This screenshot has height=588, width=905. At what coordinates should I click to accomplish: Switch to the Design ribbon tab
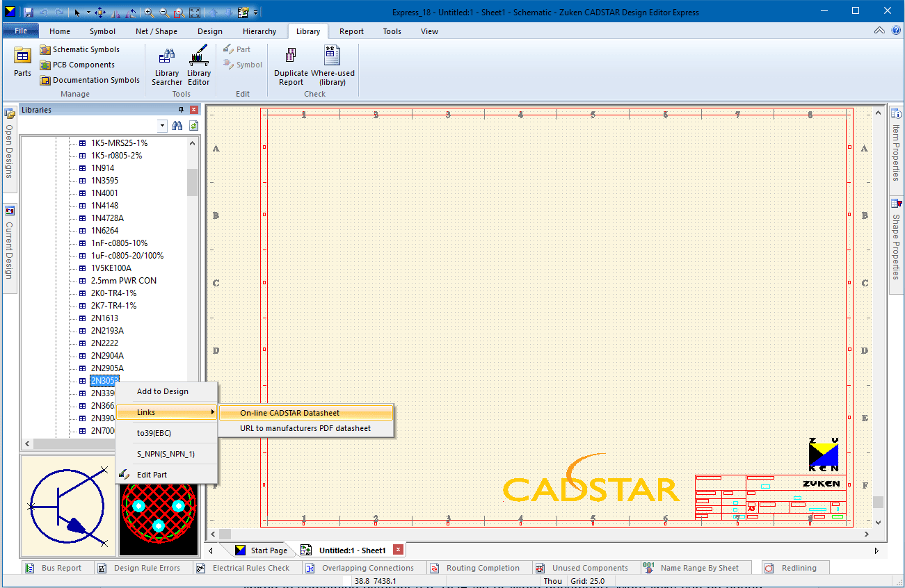point(210,31)
